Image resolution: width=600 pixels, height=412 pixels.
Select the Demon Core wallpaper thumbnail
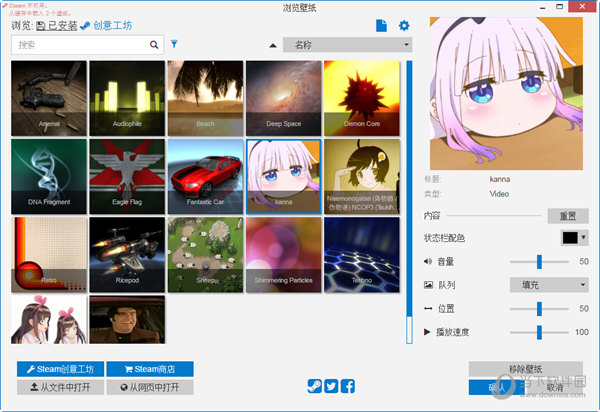[362, 98]
